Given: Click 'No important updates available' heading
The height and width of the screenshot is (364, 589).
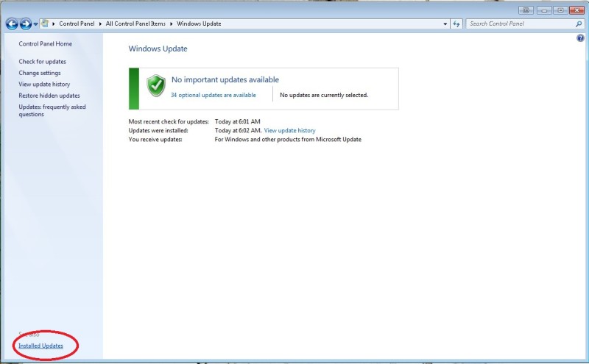Looking at the screenshot, I should [225, 79].
